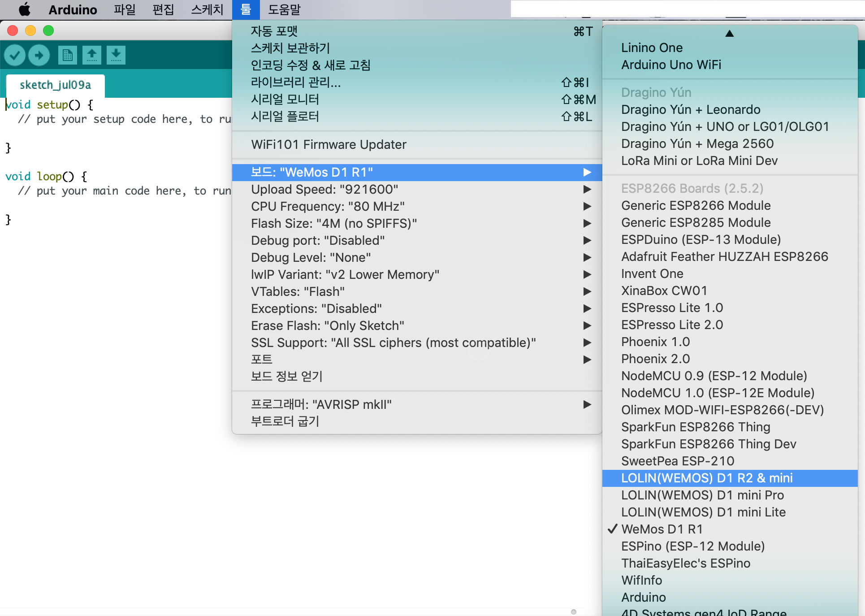Viewport: 865px width, 616px height.
Task: Select ESPDuino (ESP-13 Module)
Action: coord(730,239)
